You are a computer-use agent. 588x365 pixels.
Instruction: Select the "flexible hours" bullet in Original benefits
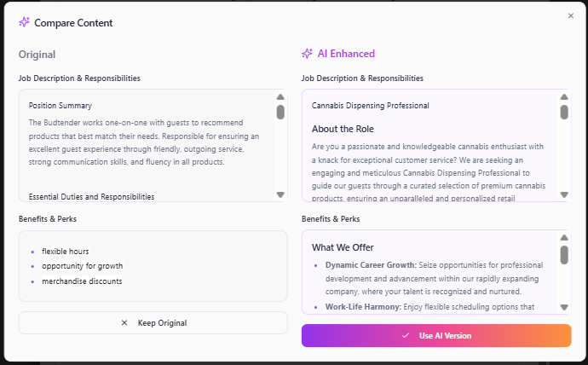click(x=65, y=252)
